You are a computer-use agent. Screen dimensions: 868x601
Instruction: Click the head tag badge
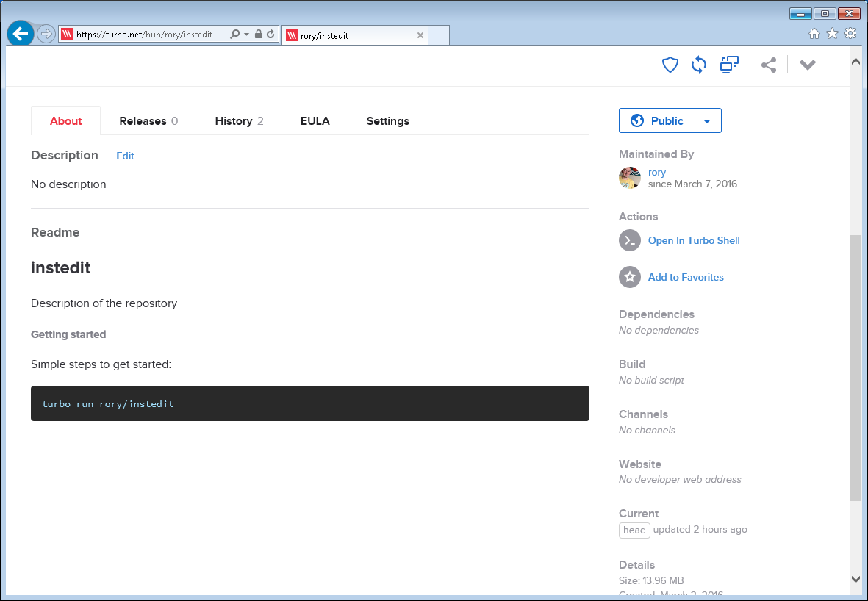[634, 530]
